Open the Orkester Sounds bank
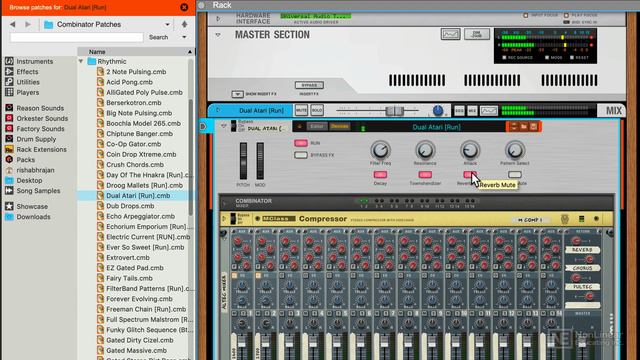The image size is (640, 360). tap(37, 118)
